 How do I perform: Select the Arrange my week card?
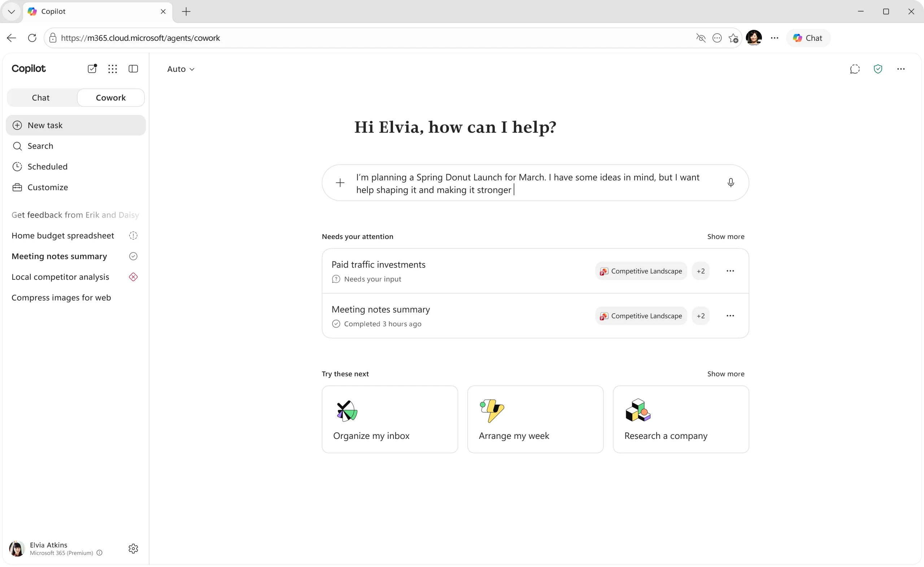tap(535, 420)
